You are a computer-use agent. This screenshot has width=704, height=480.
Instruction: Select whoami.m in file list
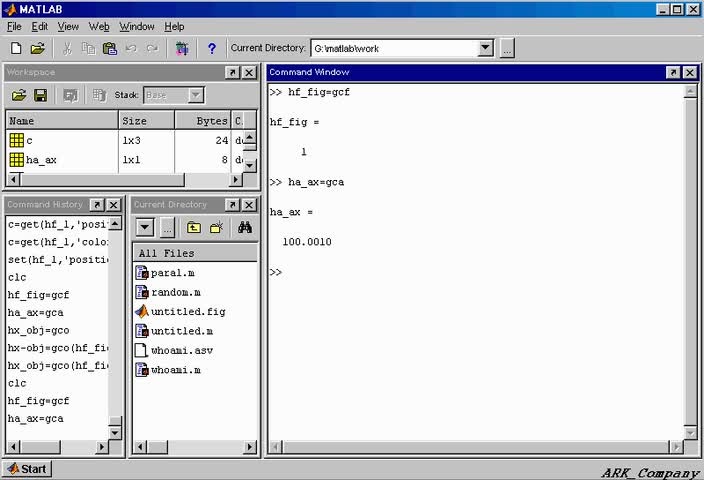tap(176, 370)
